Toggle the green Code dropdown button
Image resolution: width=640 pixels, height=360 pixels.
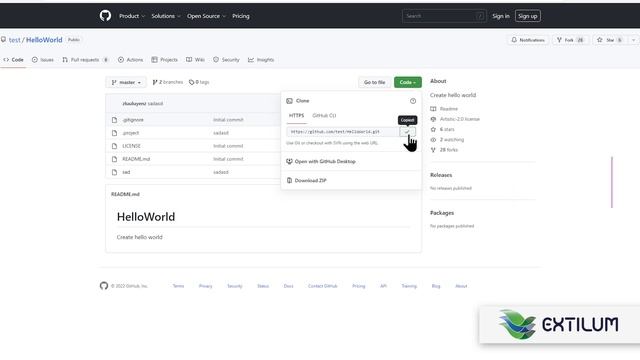(x=408, y=82)
